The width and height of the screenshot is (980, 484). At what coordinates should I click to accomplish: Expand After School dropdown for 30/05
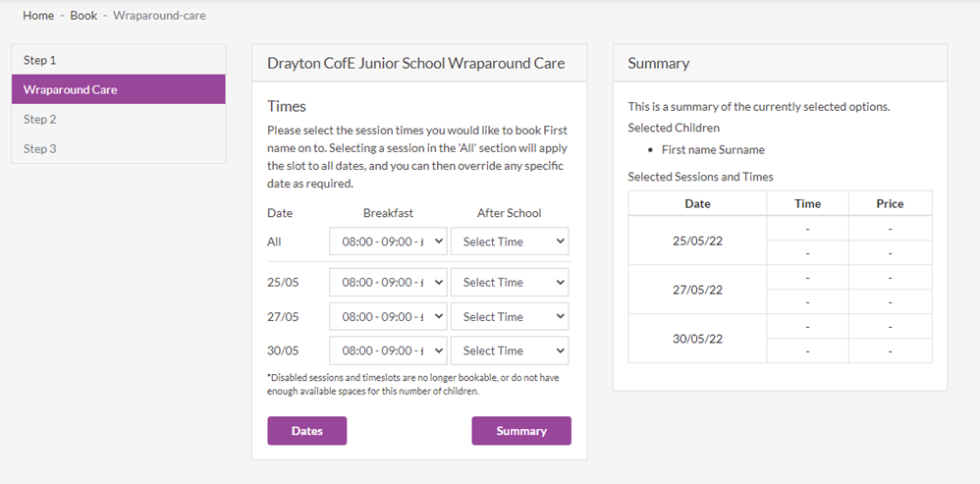tap(510, 350)
